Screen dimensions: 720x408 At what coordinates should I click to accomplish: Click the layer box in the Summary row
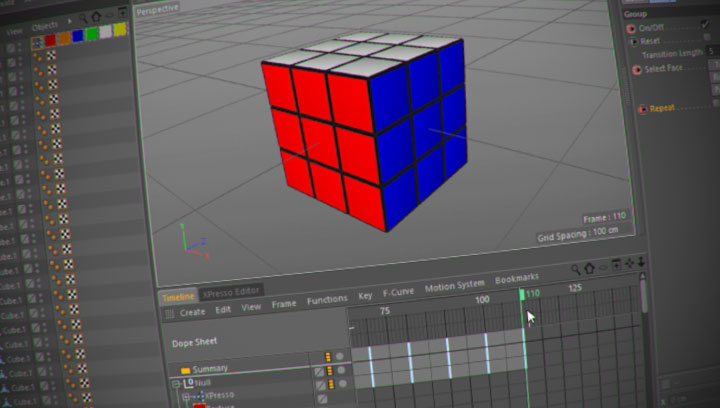(x=319, y=372)
